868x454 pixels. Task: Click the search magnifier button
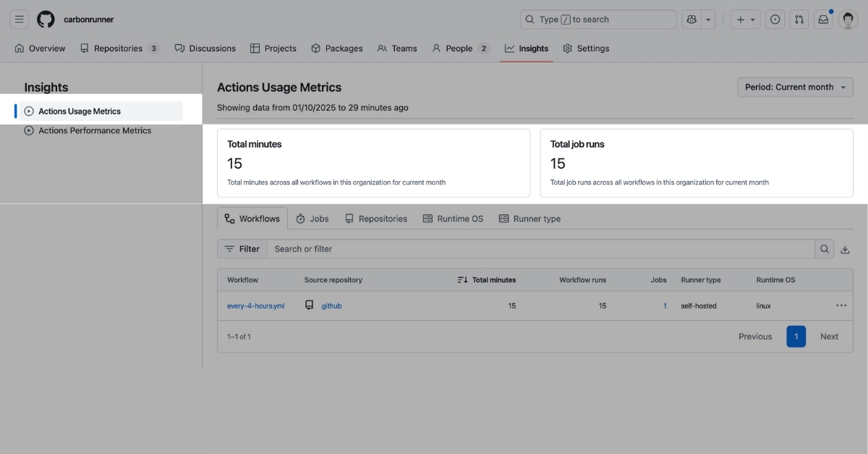(825, 249)
